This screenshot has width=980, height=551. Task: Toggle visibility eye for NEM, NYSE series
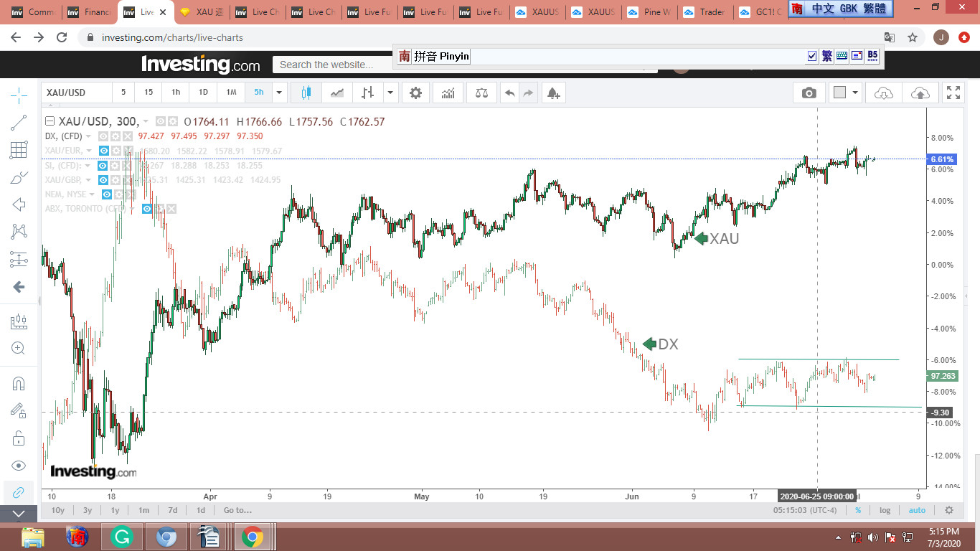106,194
